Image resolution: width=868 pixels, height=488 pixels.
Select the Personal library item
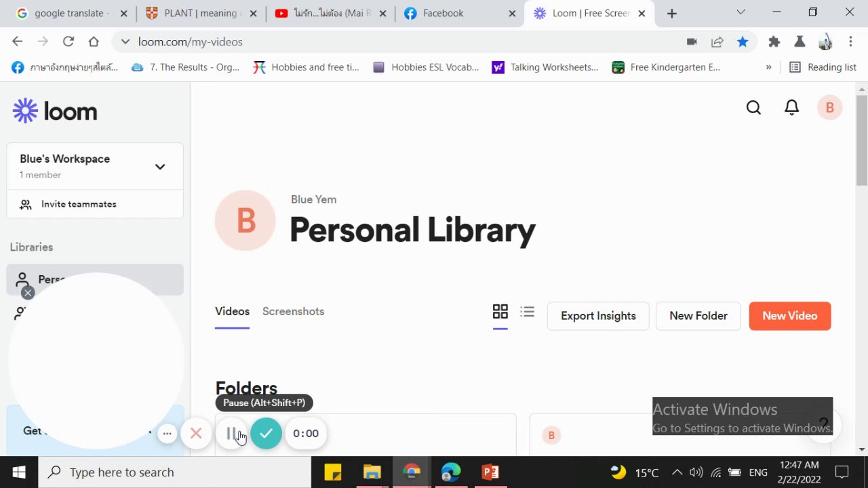pyautogui.click(x=95, y=279)
